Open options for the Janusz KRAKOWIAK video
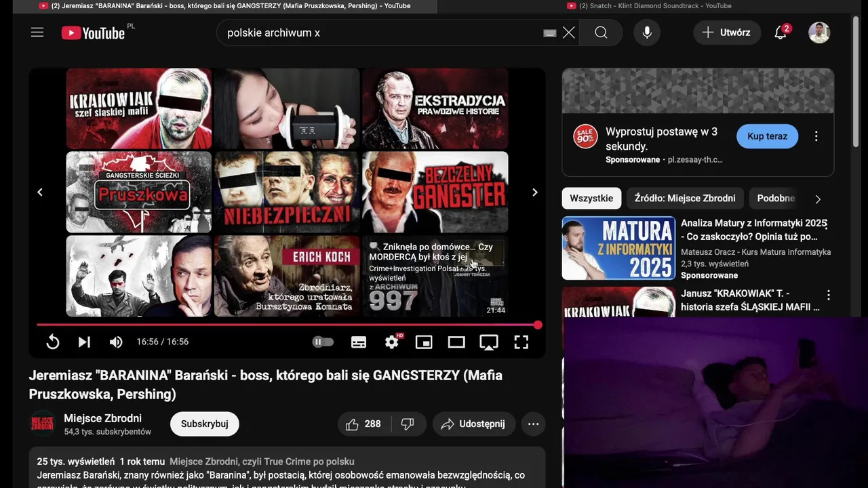 829,296
